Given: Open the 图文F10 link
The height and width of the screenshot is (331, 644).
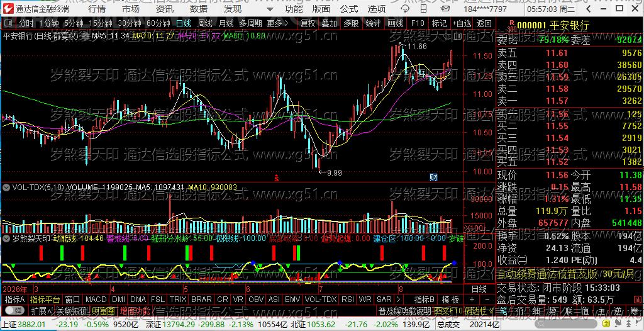Looking at the screenshot, I should click(x=448, y=310).
